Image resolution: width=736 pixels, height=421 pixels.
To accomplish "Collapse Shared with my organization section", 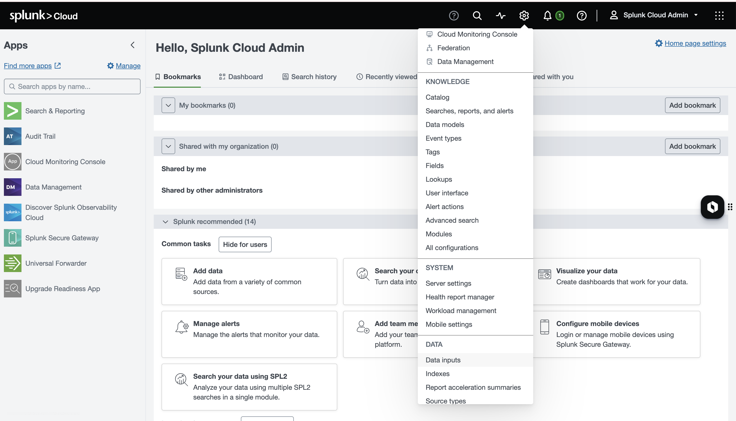I will pos(168,146).
